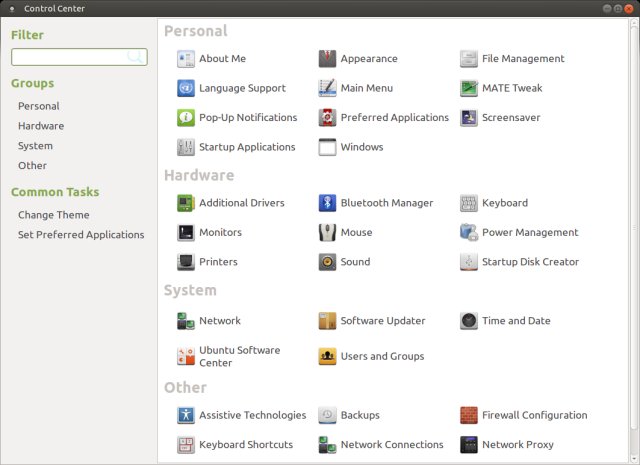This screenshot has width=640, height=465.
Task: Click the Assistive Technologies icon
Action: pyautogui.click(x=185, y=415)
